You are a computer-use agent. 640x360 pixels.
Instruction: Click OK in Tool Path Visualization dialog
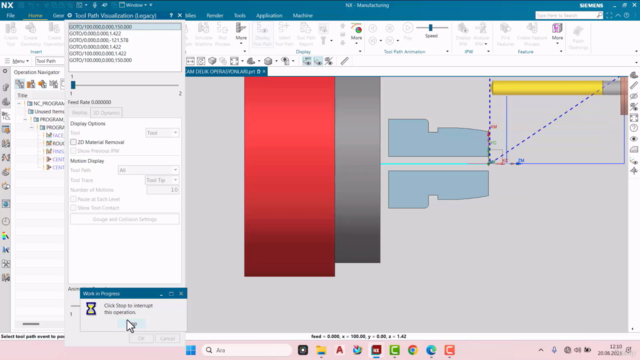point(141,338)
